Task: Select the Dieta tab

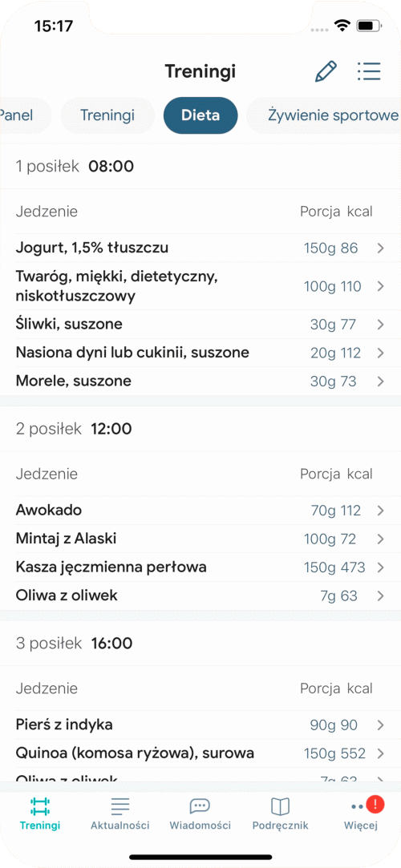Action: [x=200, y=115]
